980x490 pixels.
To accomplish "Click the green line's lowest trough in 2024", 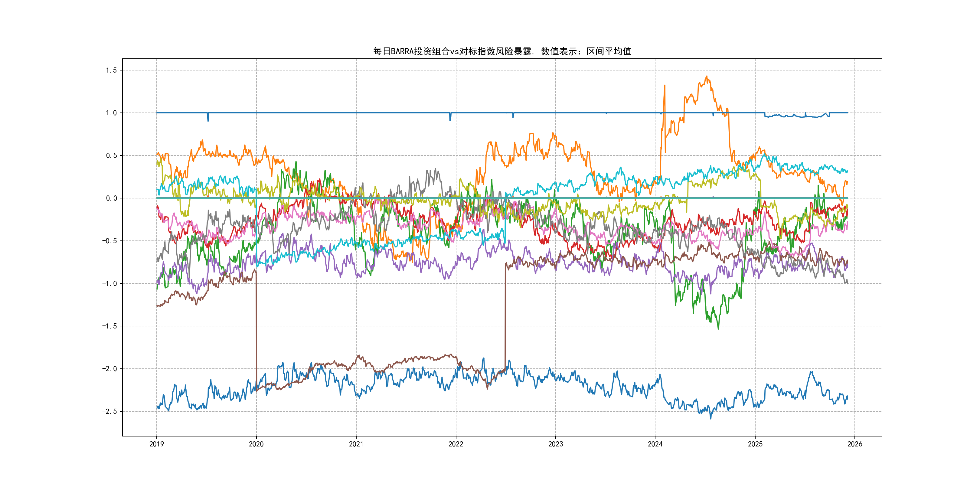I will [718, 329].
